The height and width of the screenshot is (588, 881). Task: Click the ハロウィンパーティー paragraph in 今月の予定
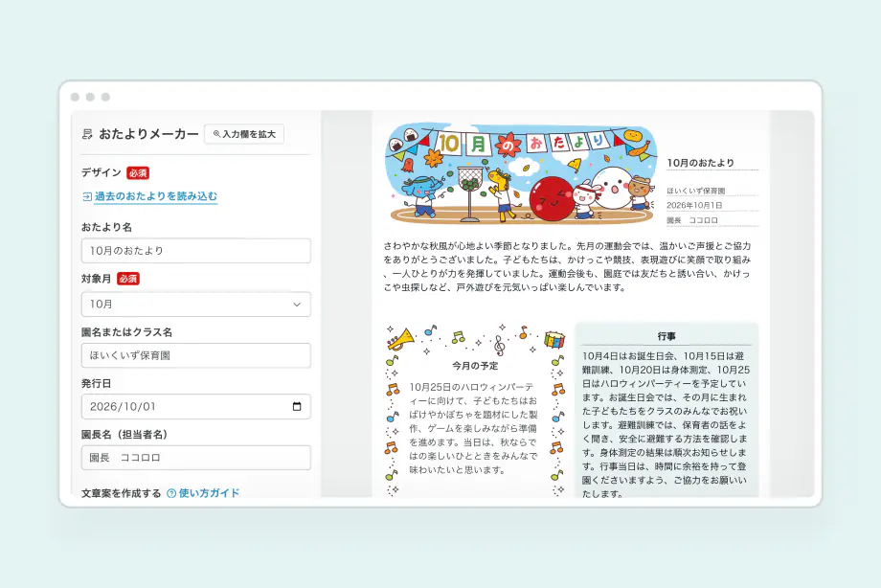473,428
